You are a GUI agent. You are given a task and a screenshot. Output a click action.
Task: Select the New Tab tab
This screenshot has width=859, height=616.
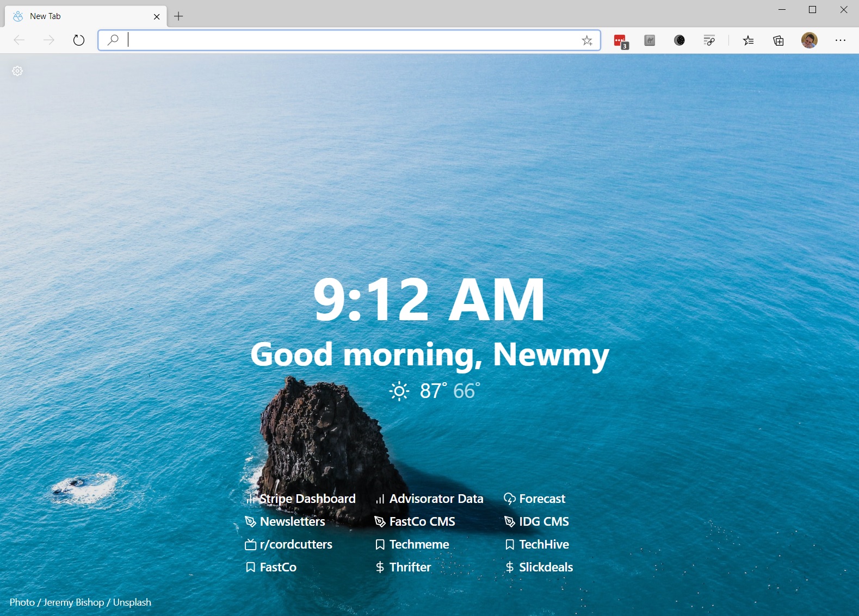(x=86, y=16)
